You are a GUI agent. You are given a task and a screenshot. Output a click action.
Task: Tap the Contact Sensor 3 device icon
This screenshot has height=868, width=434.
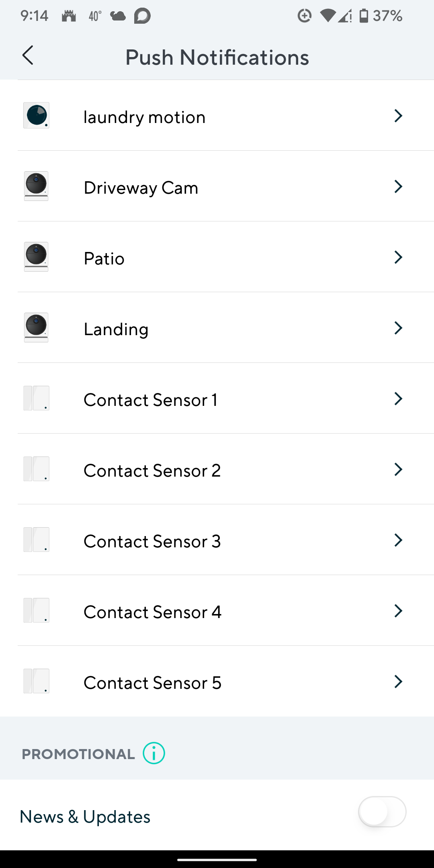[36, 540]
